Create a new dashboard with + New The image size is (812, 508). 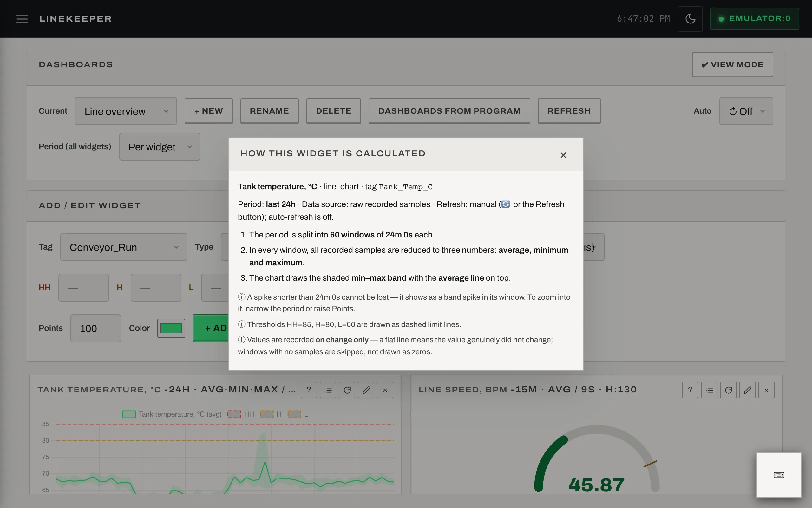tap(208, 111)
